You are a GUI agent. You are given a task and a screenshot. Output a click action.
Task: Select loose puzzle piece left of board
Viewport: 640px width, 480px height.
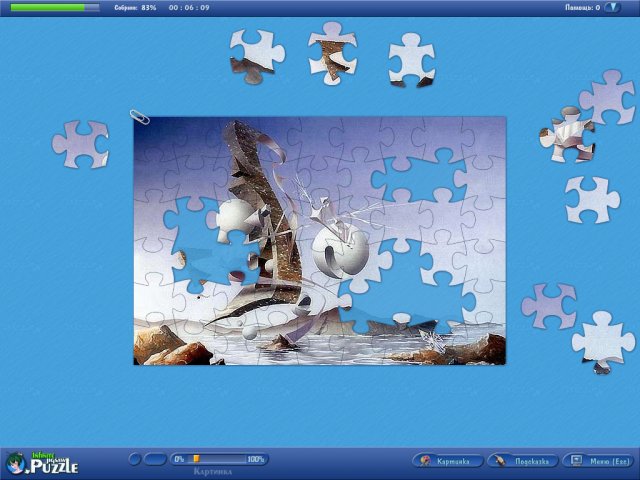(81, 144)
